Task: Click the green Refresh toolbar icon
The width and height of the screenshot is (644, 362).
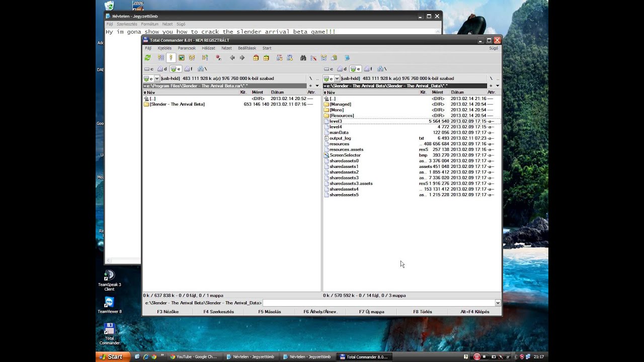Action: [147, 58]
